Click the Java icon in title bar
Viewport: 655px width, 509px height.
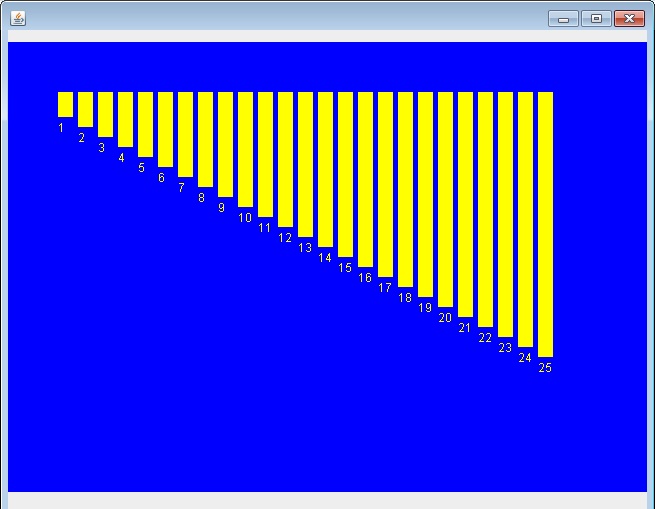click(18, 18)
